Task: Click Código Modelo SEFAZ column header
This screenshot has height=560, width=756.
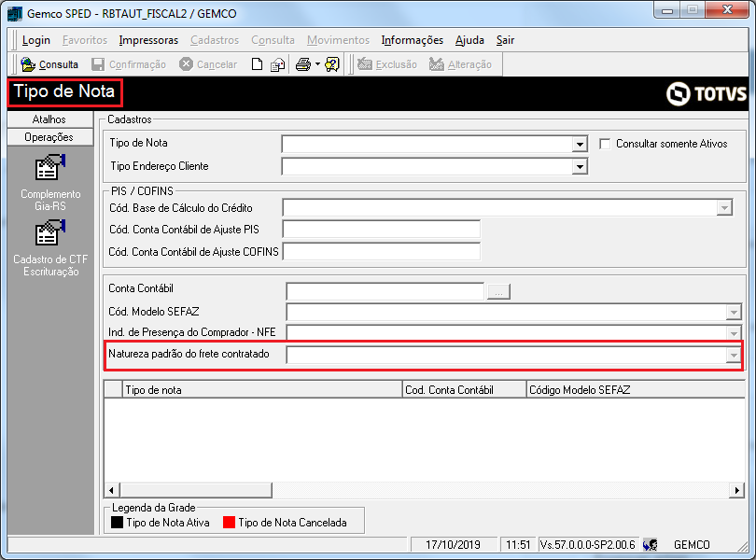Action: point(636,390)
